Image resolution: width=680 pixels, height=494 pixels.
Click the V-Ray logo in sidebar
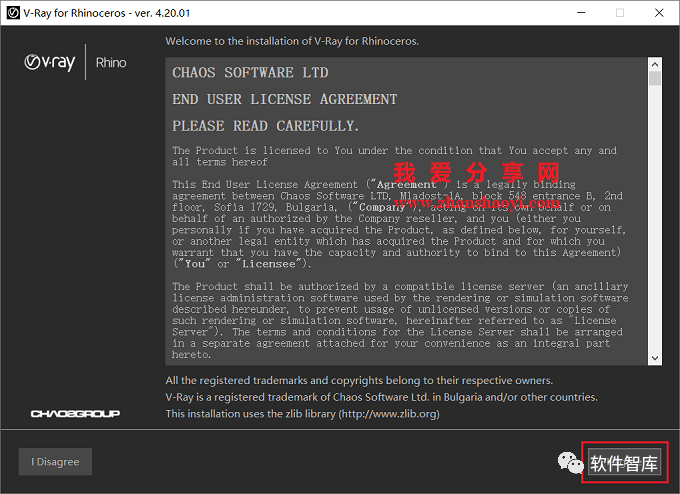(x=50, y=63)
